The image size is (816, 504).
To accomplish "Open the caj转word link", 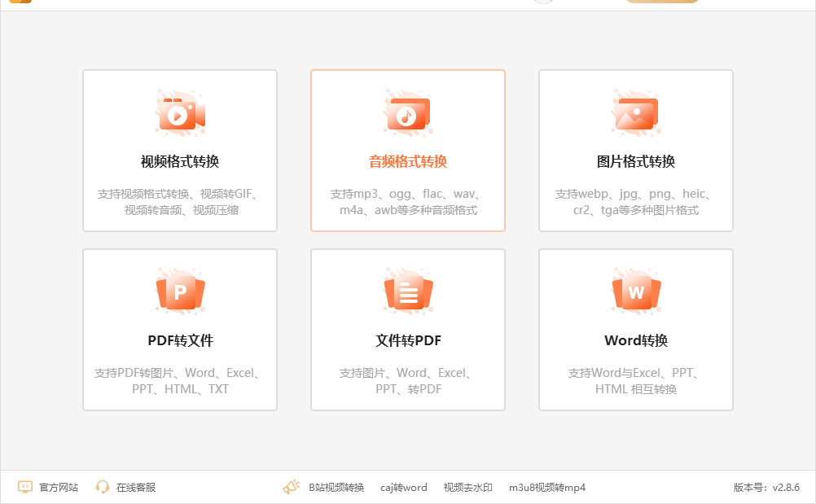I will (404, 488).
